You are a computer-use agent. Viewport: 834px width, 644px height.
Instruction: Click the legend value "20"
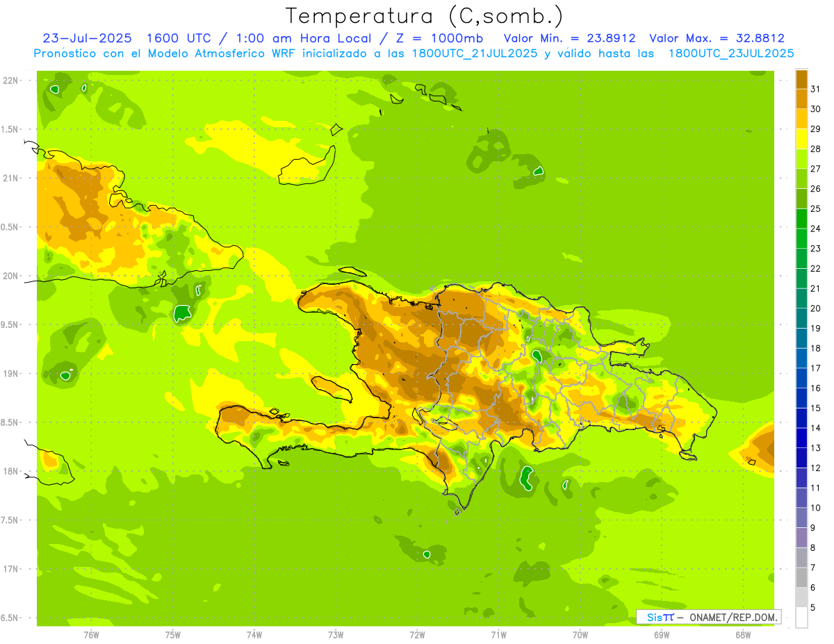coord(815,308)
